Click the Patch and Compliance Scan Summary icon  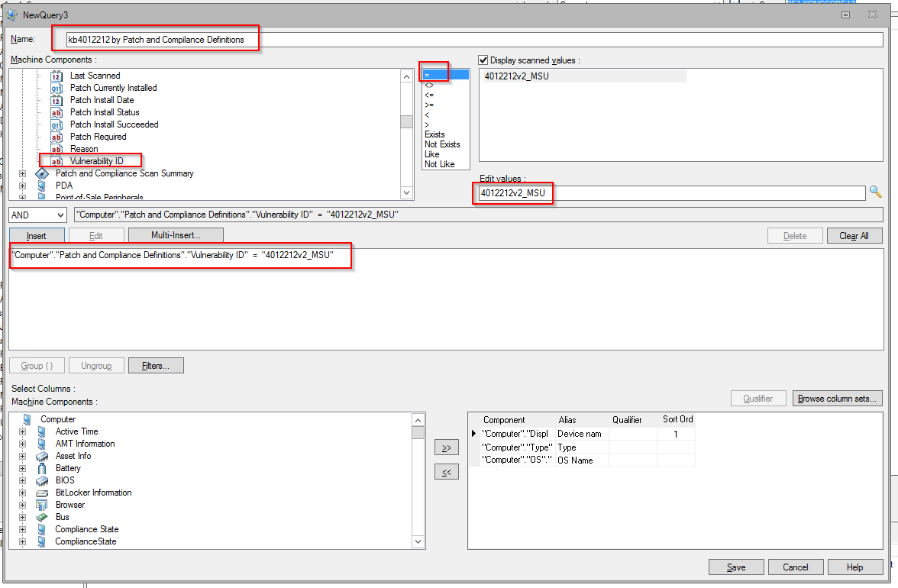42,173
